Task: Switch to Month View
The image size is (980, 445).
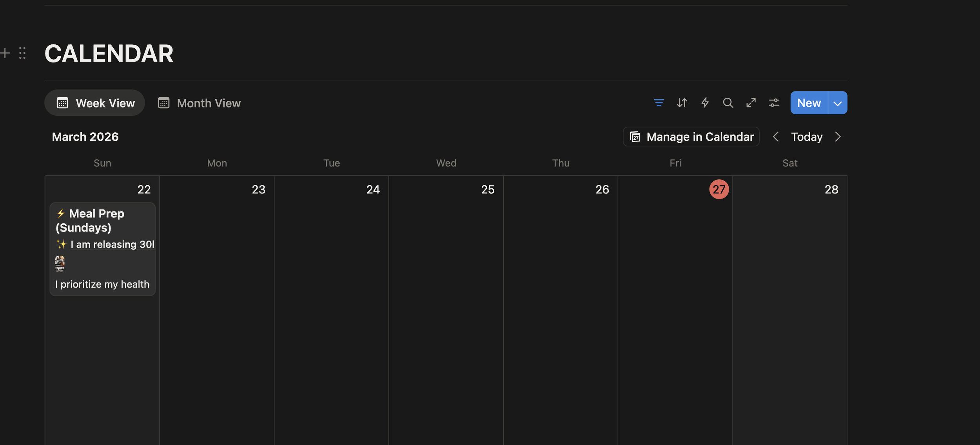Action: (x=199, y=103)
